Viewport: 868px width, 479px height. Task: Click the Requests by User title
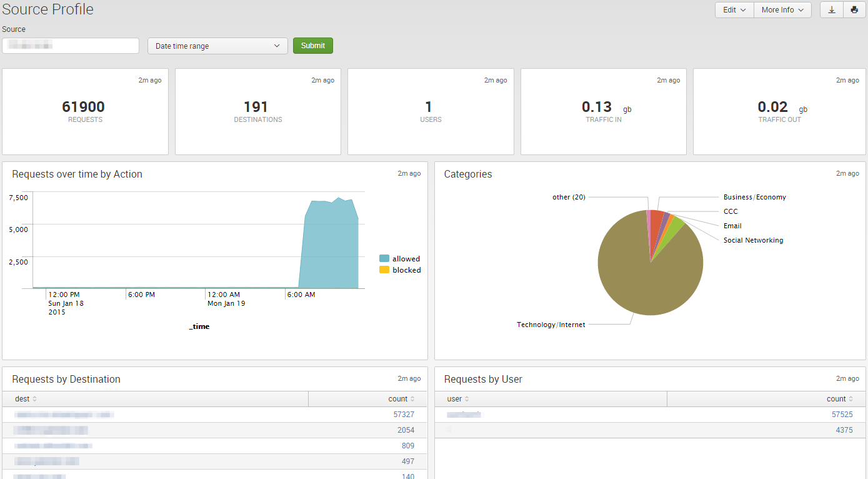point(483,380)
